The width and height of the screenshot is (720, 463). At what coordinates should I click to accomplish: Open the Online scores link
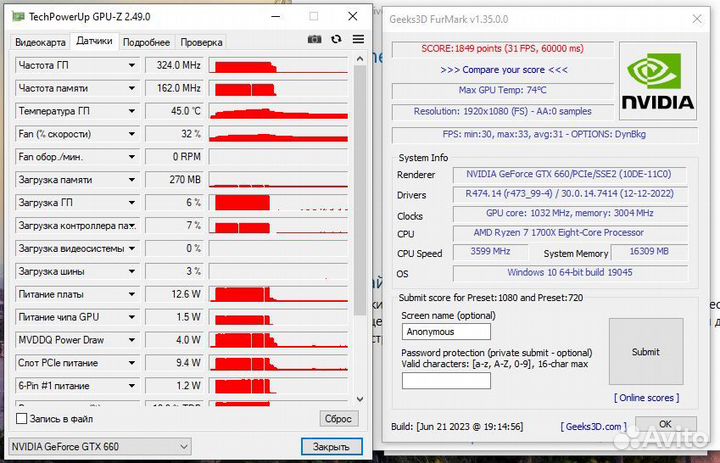pyautogui.click(x=647, y=398)
